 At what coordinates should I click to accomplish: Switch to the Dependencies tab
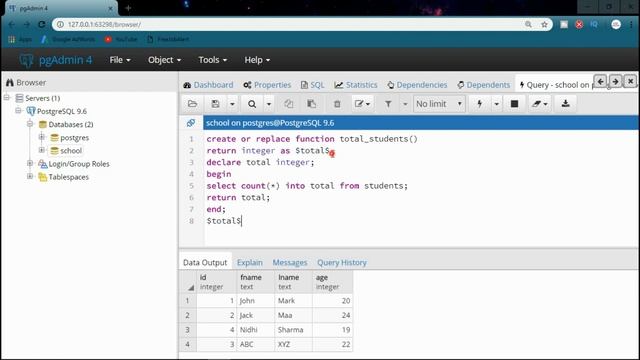click(x=417, y=85)
